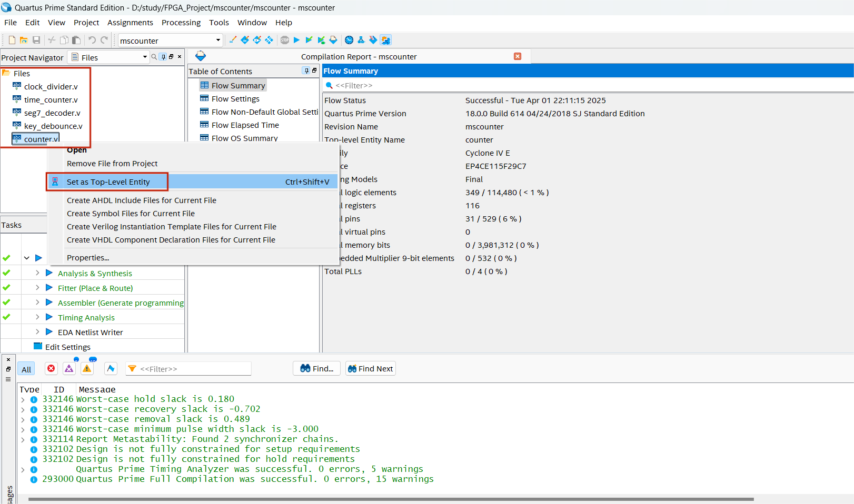854x504 pixels.
Task: Close the Compilation Report tab
Action: pyautogui.click(x=518, y=56)
